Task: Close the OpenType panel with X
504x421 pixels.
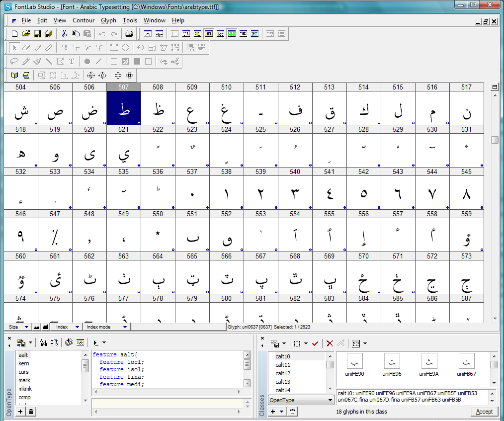Action: [x=9, y=338]
